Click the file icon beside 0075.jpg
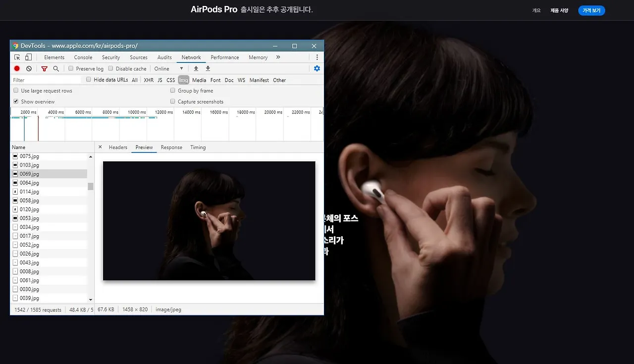Screen dimensions: 634x364 (x=15, y=156)
